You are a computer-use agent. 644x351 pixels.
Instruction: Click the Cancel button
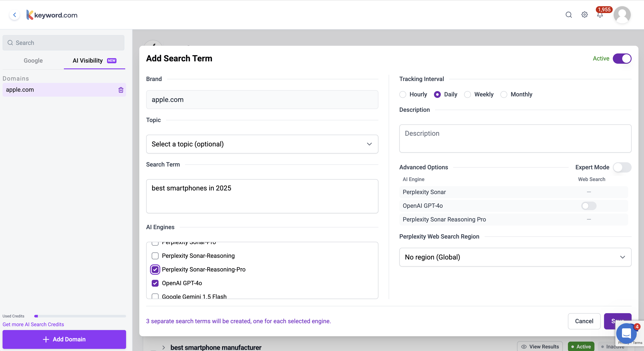[584, 321]
